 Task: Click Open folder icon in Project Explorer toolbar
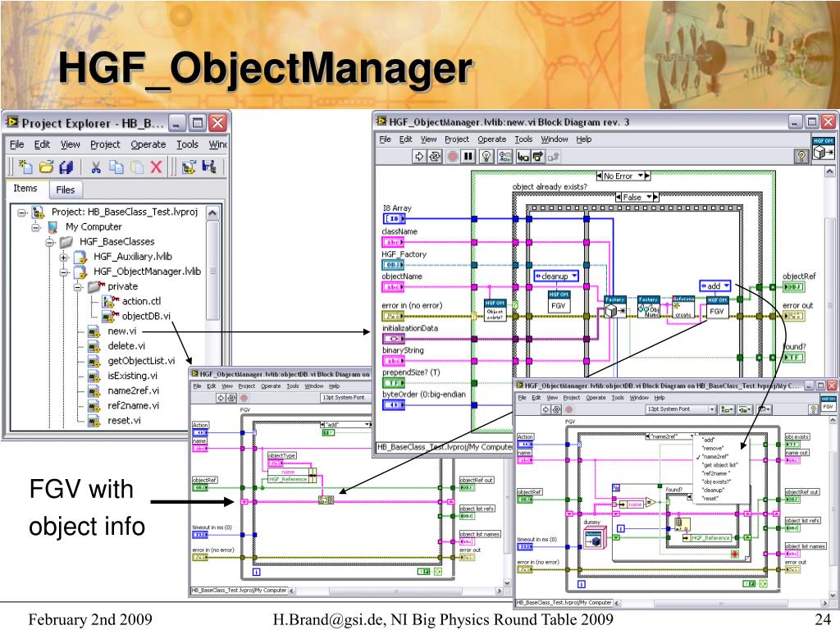tap(46, 167)
